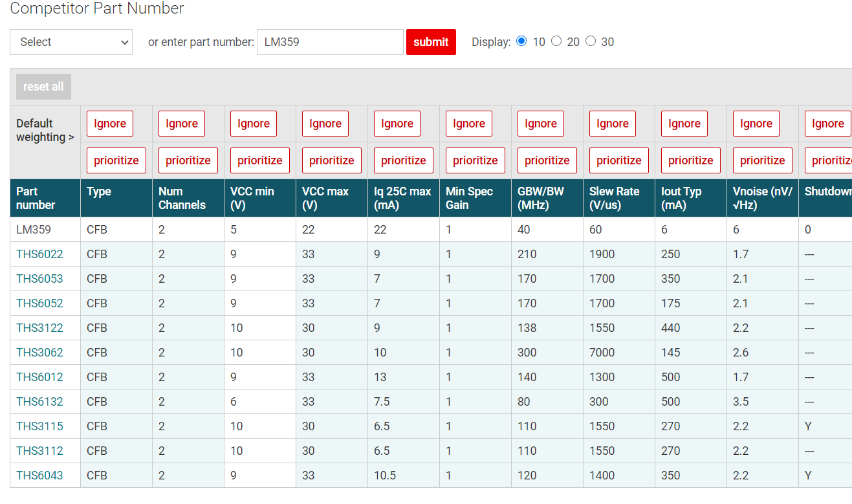
Task: Prioritize the Iout Typ column
Action: [x=691, y=160]
